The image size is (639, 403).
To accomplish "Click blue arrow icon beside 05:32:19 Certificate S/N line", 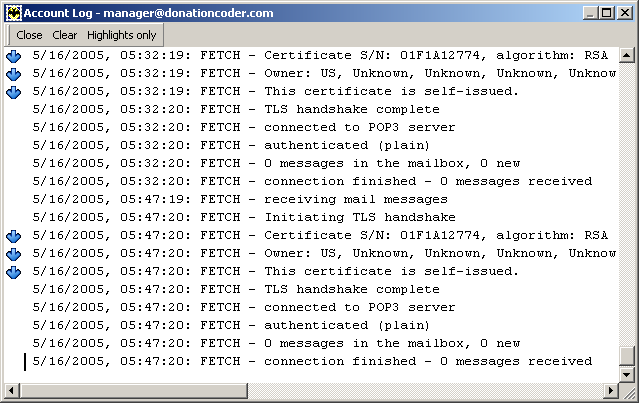I will 13,56.
